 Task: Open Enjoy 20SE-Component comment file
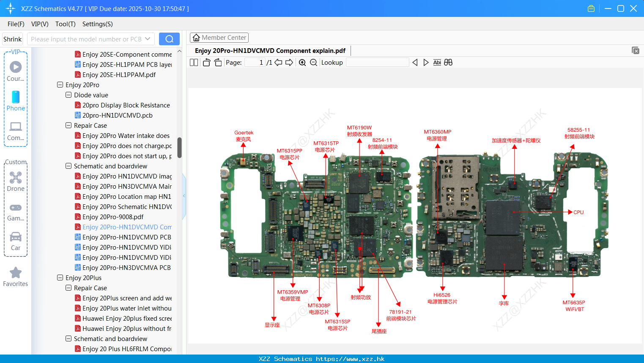pyautogui.click(x=127, y=54)
